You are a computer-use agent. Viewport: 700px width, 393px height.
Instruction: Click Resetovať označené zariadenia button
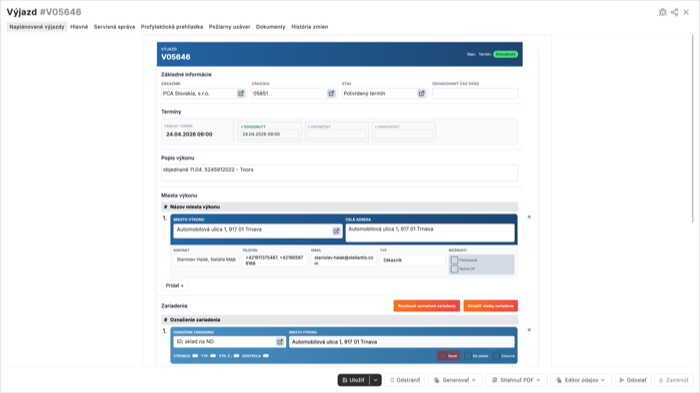coord(427,306)
